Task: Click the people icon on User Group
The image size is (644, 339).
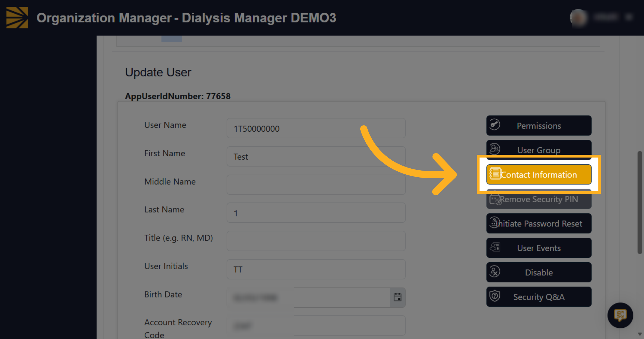Action: point(495,149)
